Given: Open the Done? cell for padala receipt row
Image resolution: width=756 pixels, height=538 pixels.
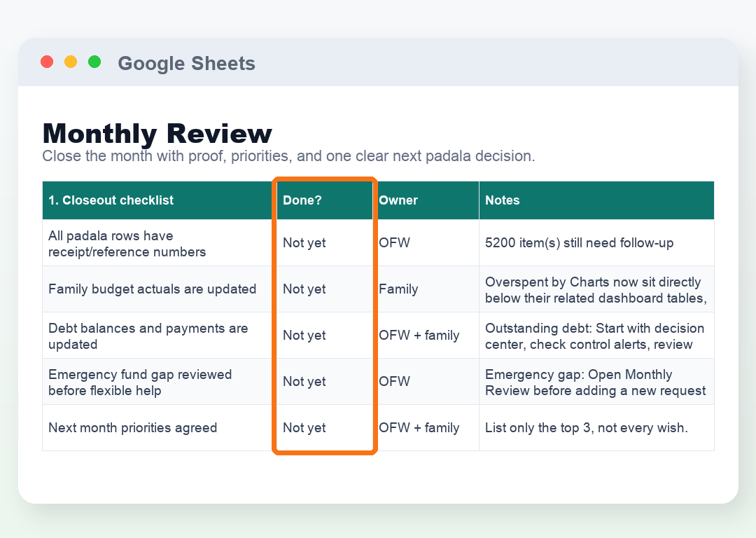Looking at the screenshot, I should [x=325, y=242].
